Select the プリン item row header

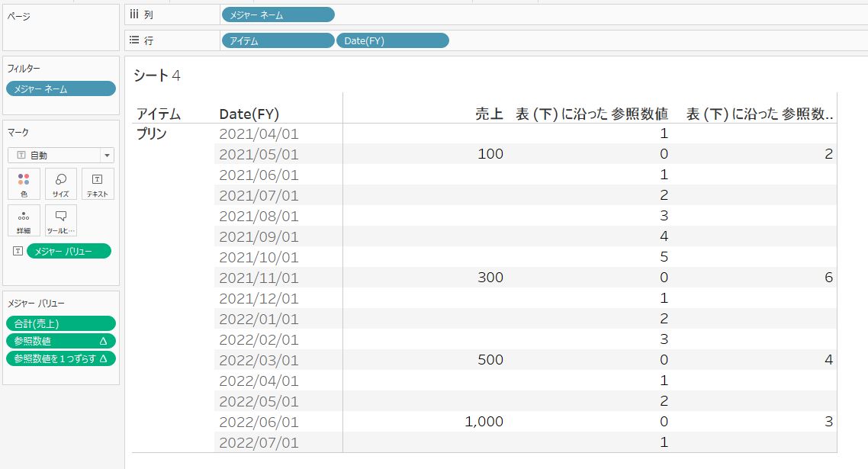tap(152, 133)
